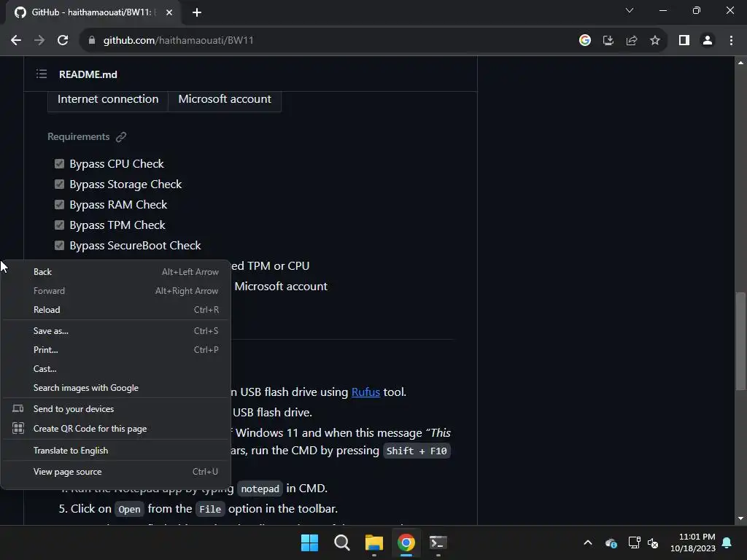Select Translate to English
Image resolution: width=747 pixels, height=560 pixels.
[x=116, y=451]
